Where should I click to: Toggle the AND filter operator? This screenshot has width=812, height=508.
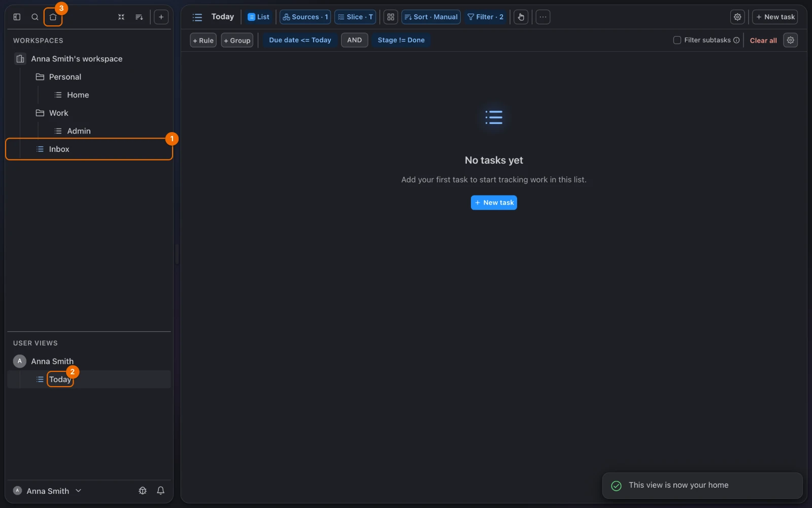tap(354, 40)
